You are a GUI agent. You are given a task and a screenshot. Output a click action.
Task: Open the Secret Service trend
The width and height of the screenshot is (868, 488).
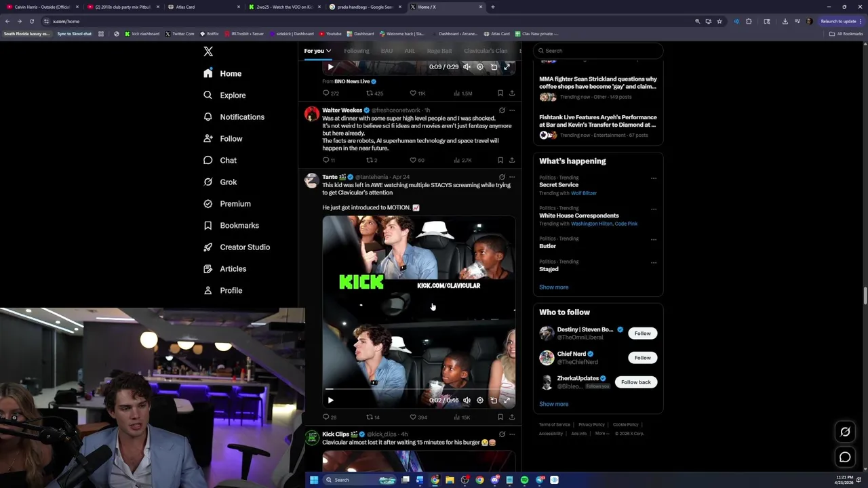pos(559,185)
